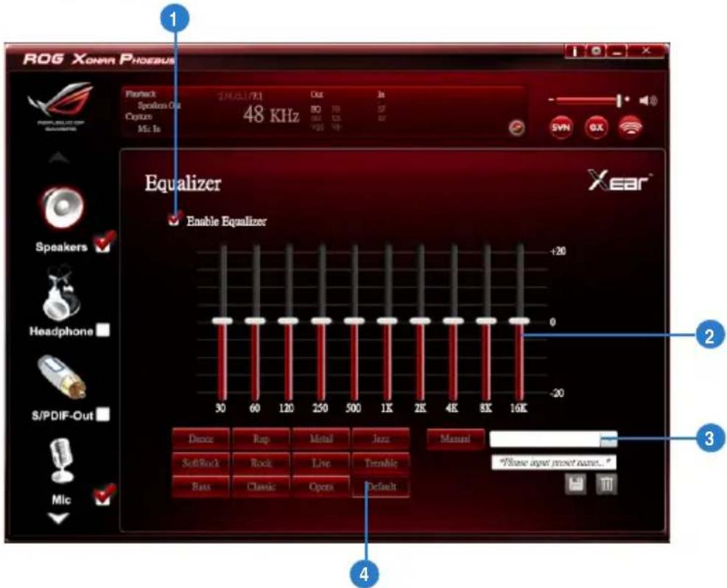This screenshot has width=727, height=588.
Task: Click the 250 Hz equalizer slider handle
Action: 321,321
